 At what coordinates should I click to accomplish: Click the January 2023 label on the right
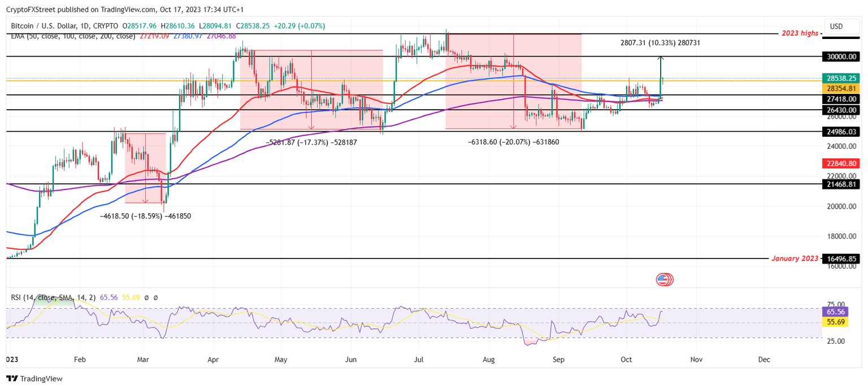[x=795, y=258]
